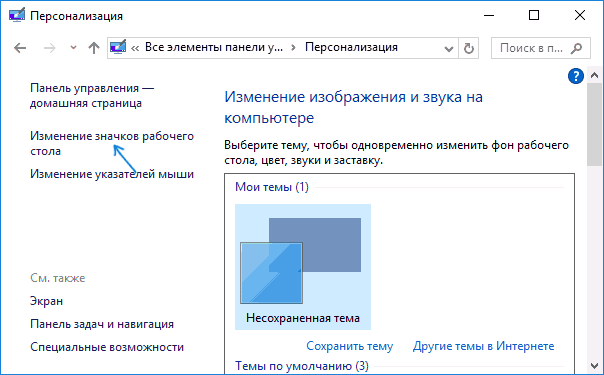
Task: Expand the address bar history dropdown
Action: pyautogui.click(x=448, y=49)
